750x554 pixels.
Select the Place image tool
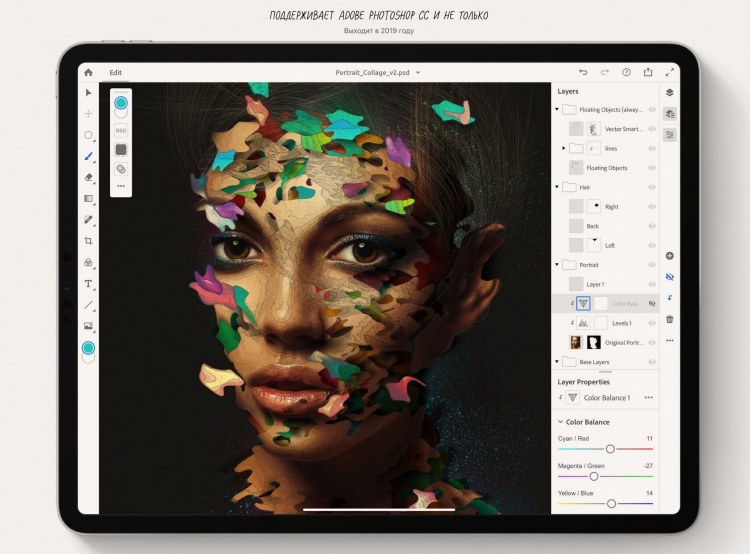point(88,326)
